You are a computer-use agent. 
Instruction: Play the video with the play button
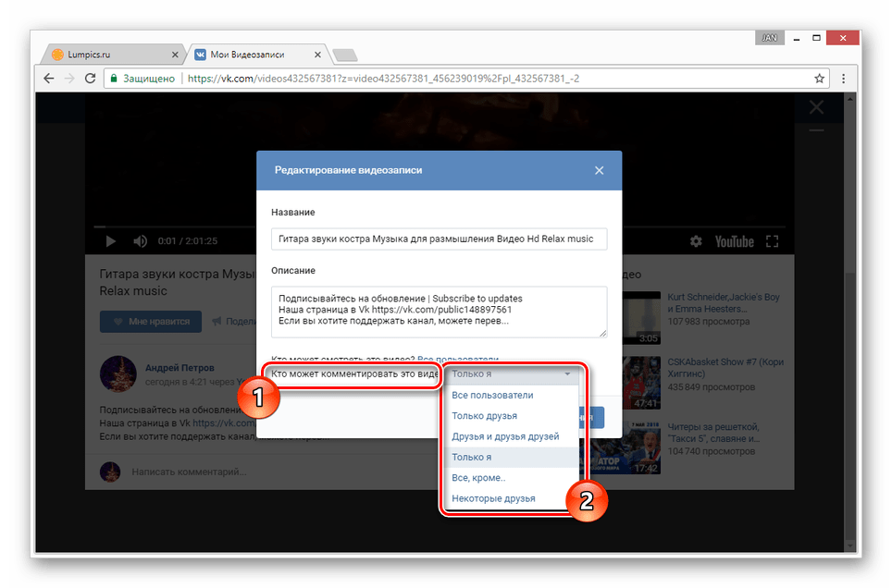tap(111, 241)
